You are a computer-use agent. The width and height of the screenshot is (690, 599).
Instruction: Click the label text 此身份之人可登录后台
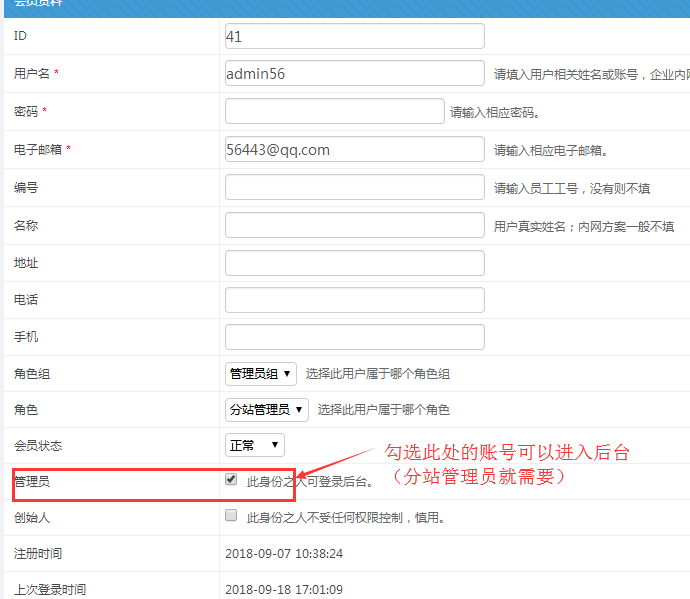coord(309,482)
